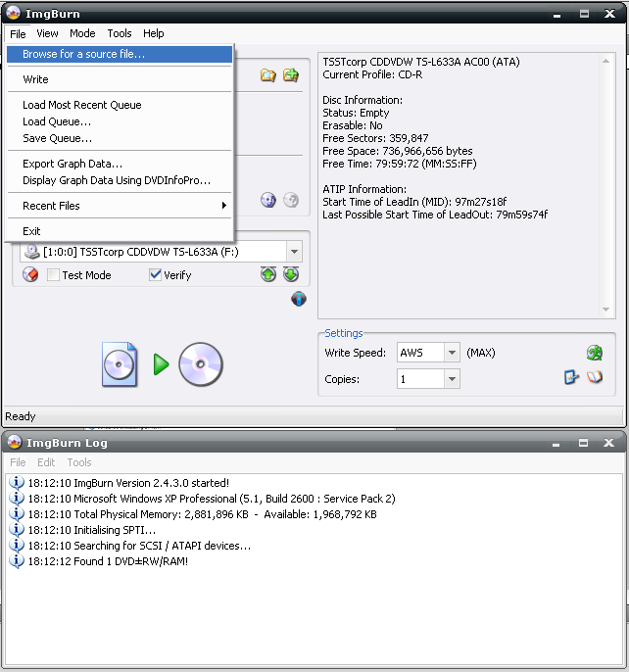629x672 pixels.
Task: Choose Write from the File menu
Action: click(120, 79)
